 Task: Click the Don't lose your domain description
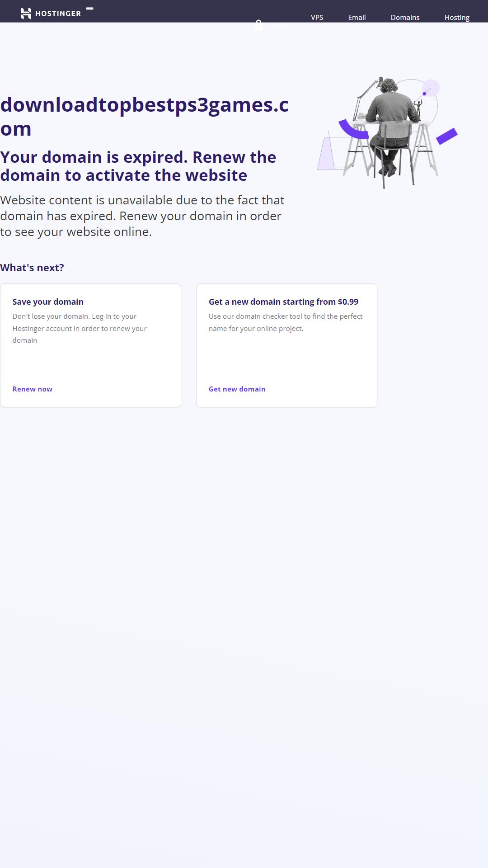[80, 328]
